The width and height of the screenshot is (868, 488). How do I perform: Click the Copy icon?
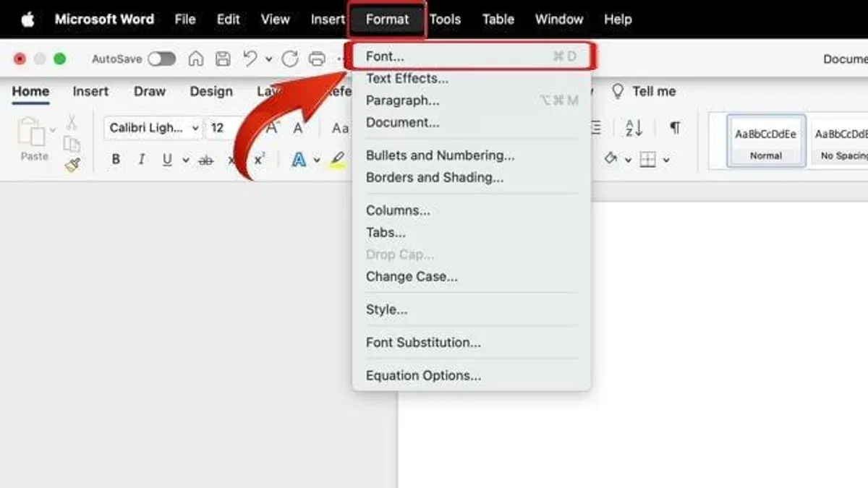(x=72, y=143)
